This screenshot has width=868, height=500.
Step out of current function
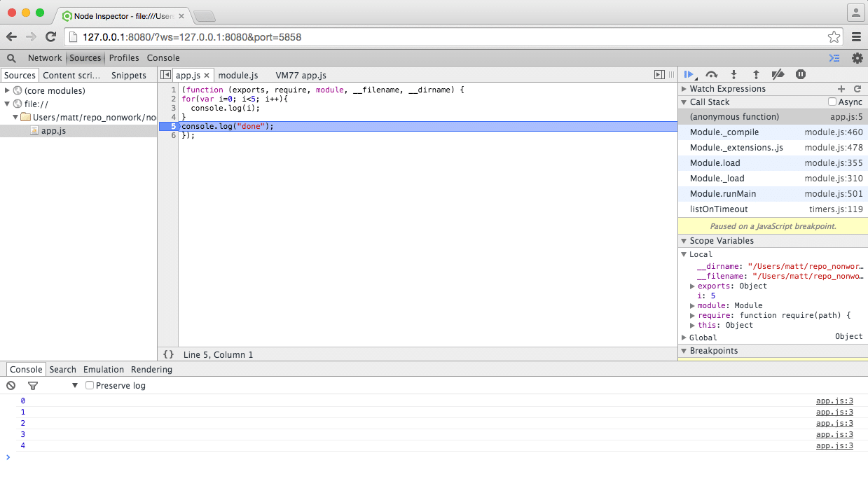pos(756,74)
